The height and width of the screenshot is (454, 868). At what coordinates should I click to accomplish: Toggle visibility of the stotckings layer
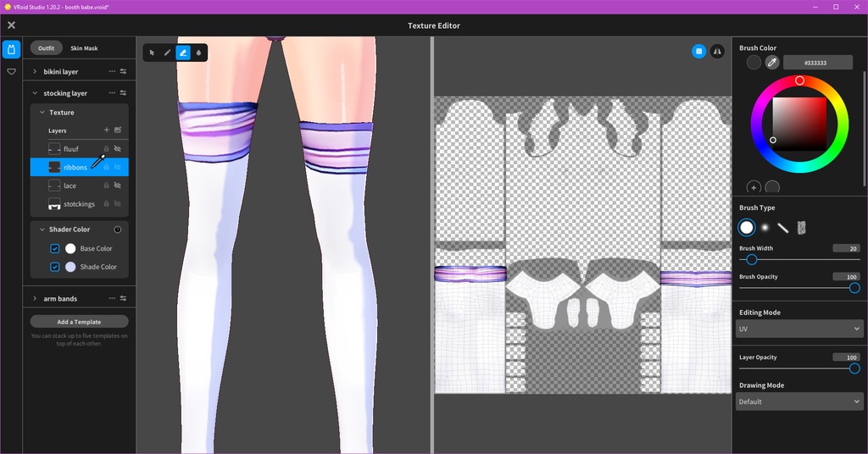point(117,203)
